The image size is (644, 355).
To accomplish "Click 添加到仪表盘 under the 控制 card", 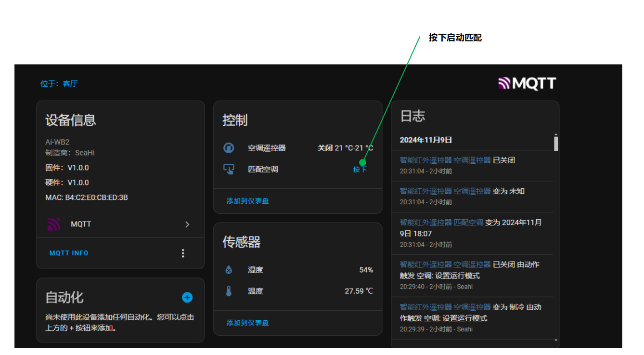I will pos(247,201).
